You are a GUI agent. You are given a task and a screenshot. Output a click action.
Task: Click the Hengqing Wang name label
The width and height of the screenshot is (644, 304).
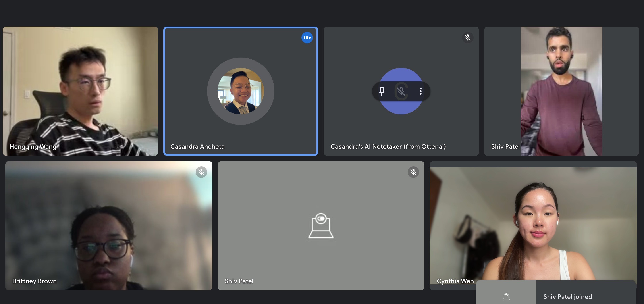click(33, 146)
